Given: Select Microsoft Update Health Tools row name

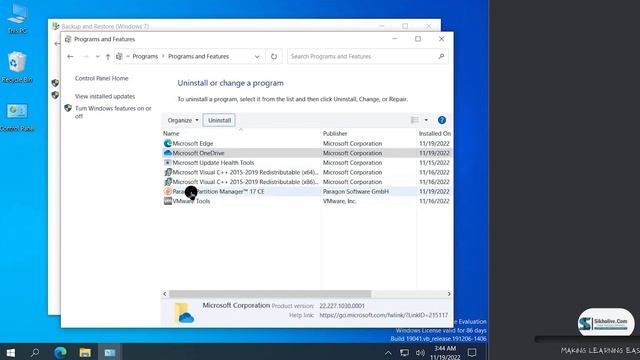Looking at the screenshot, I should click(x=213, y=162).
